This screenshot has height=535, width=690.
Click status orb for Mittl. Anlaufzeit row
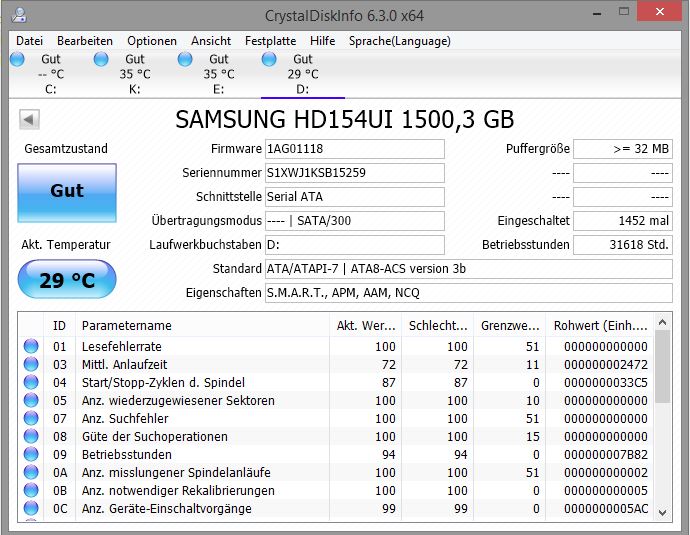coord(31,364)
